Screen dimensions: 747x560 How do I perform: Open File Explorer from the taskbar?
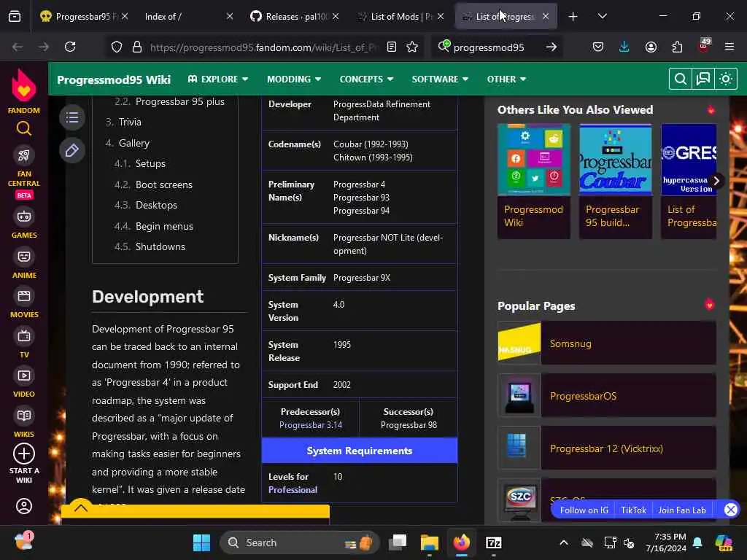click(429, 542)
